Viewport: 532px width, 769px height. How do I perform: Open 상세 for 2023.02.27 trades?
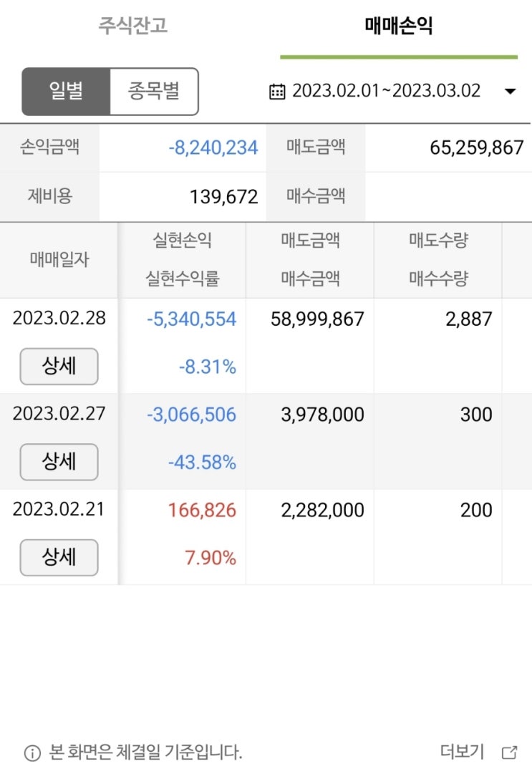[59, 462]
